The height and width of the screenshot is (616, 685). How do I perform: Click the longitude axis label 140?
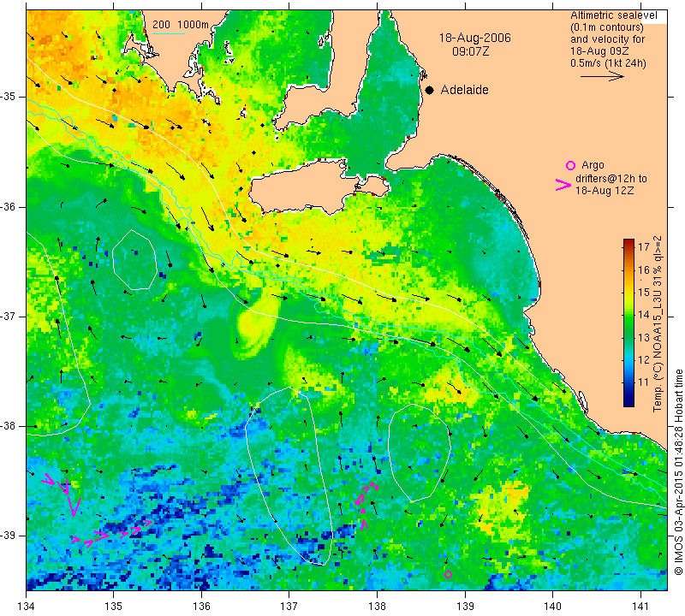tap(552, 606)
